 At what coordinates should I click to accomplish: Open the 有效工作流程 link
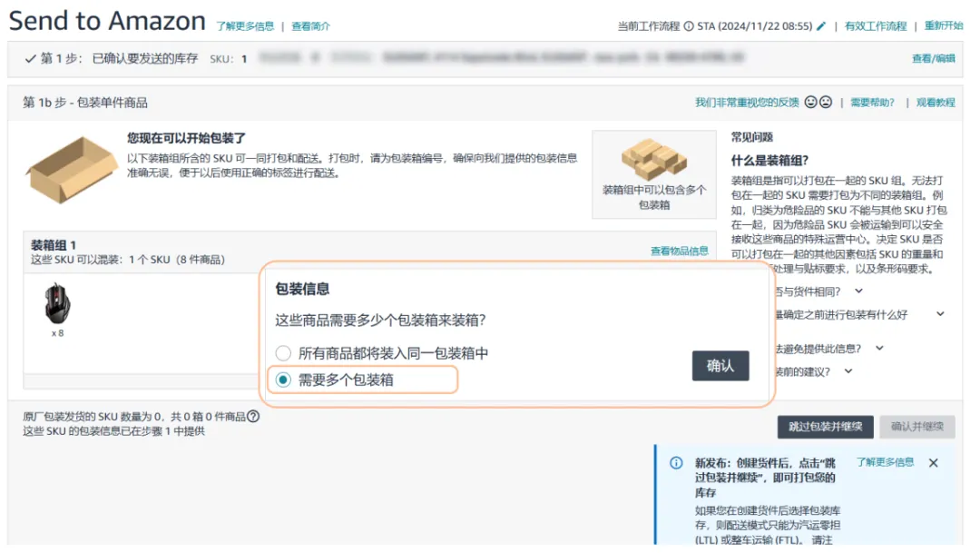click(x=875, y=26)
